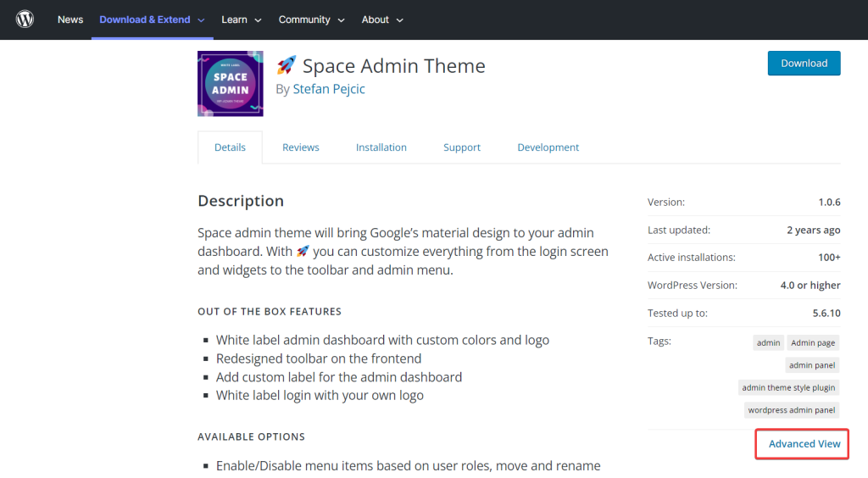Visit author Stefan Pejcic's profile

point(329,89)
